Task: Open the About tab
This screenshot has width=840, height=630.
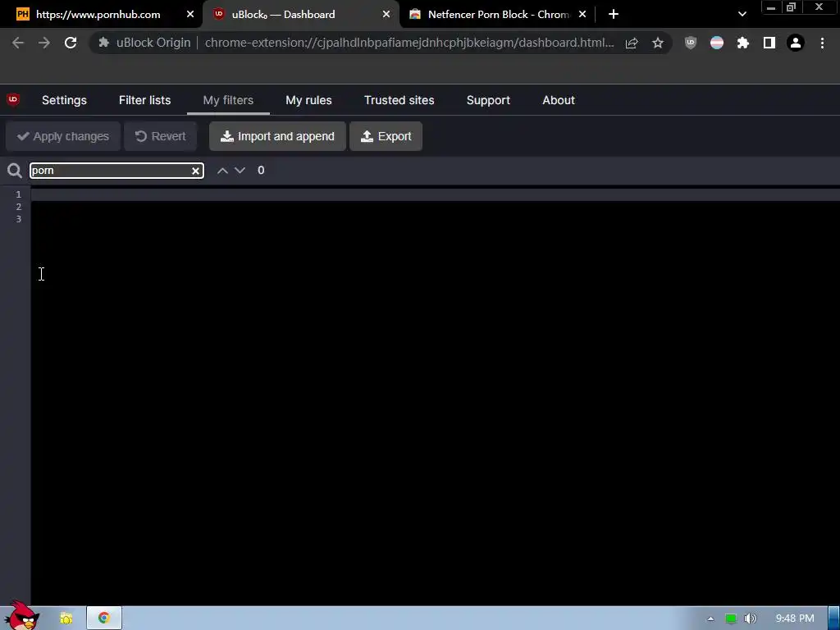Action: click(558, 100)
